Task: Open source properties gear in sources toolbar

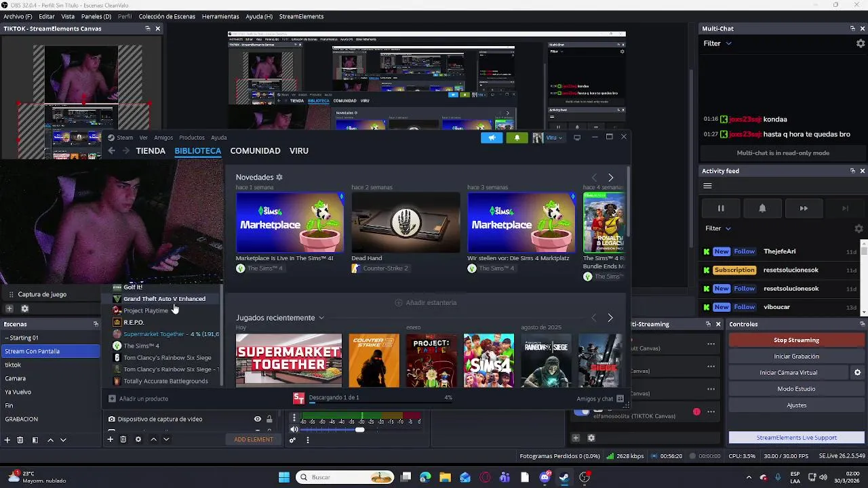Action: click(138, 439)
